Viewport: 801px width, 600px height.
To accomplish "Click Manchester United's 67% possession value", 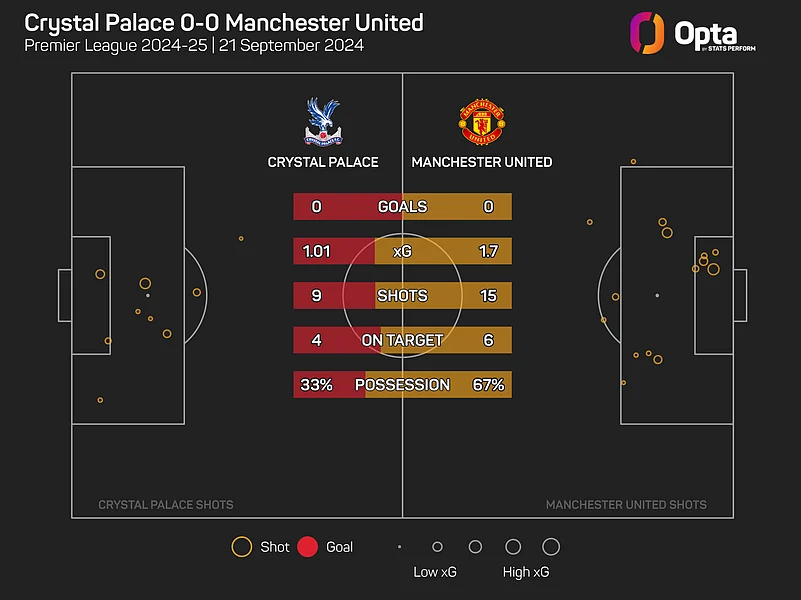I will (488, 385).
